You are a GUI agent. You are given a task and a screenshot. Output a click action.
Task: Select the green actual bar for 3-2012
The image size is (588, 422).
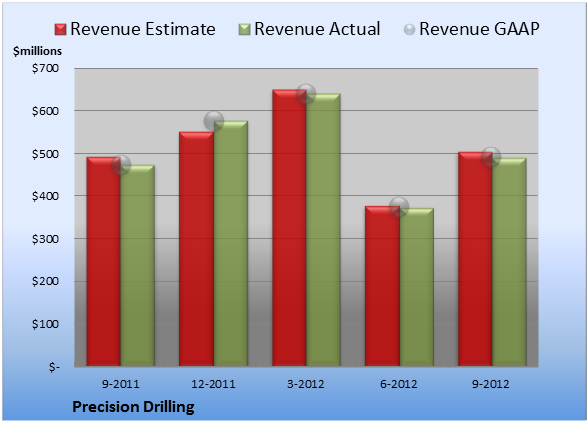(x=323, y=230)
